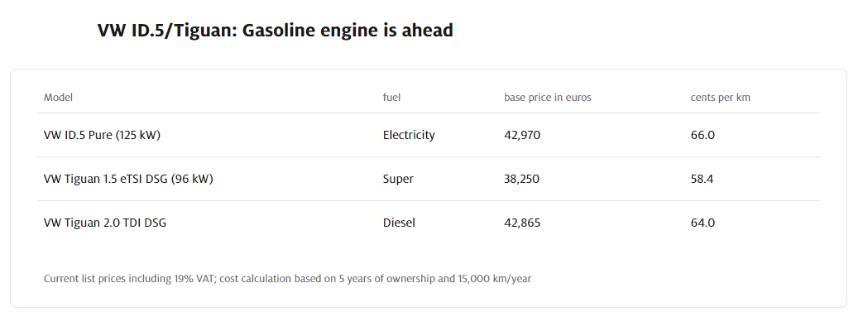
Task: Select the VW ID.5 Pure (125 kW) row
Action: click(x=429, y=135)
